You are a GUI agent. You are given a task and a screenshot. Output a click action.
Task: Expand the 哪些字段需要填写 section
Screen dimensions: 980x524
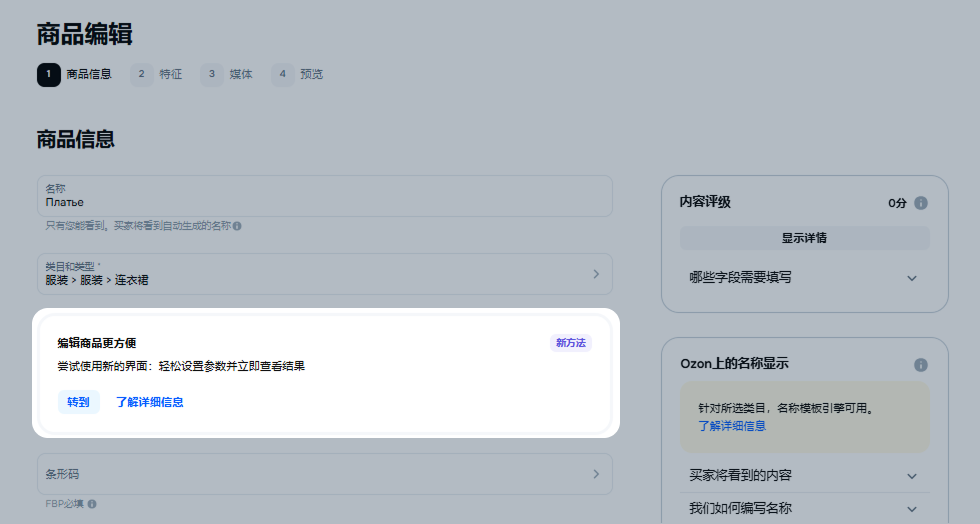coord(911,278)
